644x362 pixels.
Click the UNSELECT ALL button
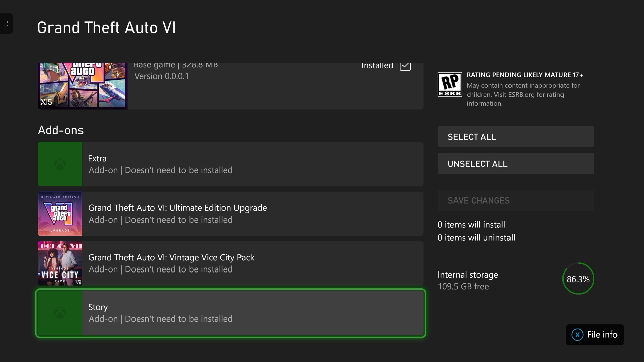click(516, 164)
